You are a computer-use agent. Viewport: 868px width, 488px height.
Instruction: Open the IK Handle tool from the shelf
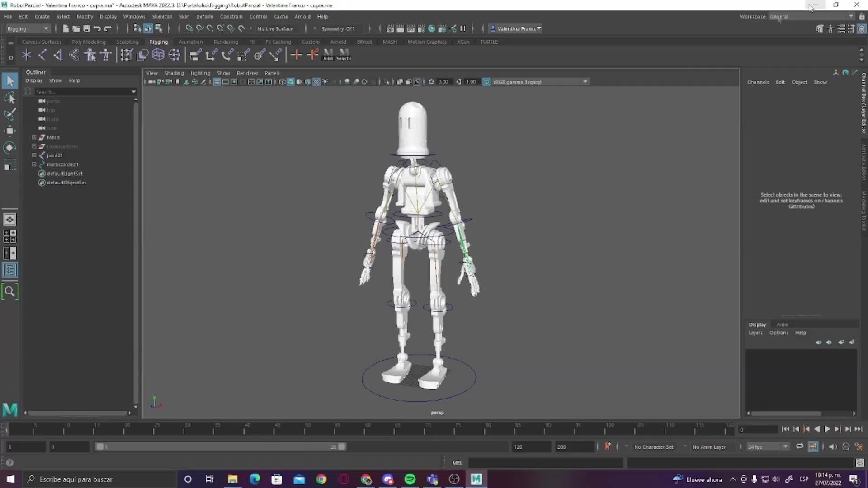coord(42,54)
